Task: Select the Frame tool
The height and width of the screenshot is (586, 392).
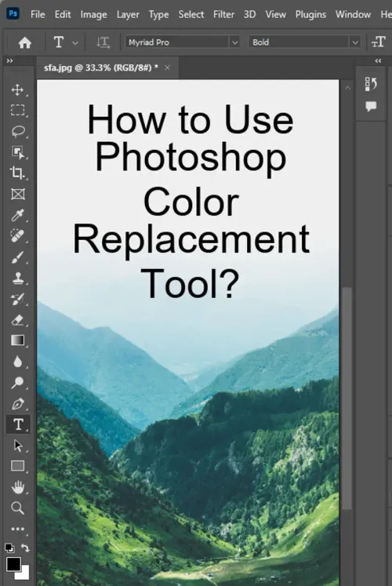Action: 17,194
